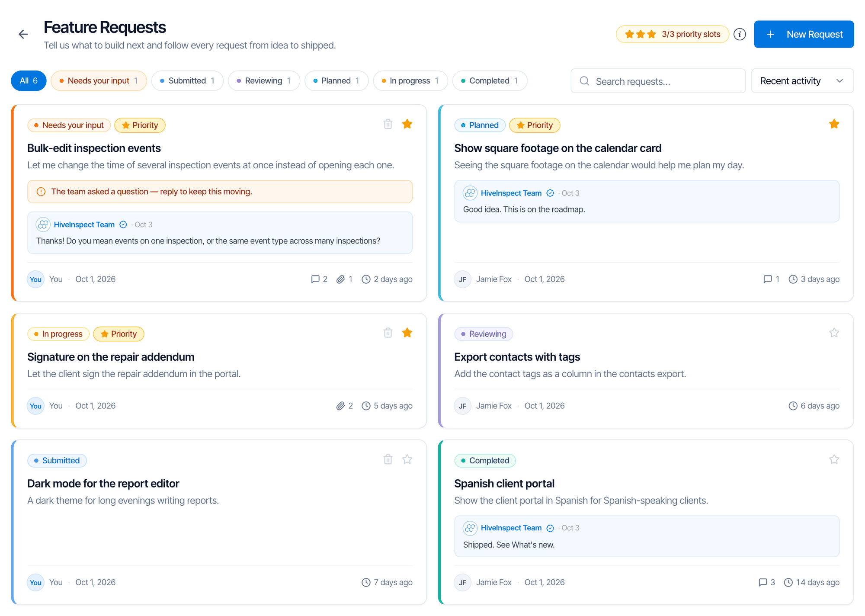The width and height of the screenshot is (865, 616).
Task: Open Spanish client portal request
Action: (x=504, y=484)
